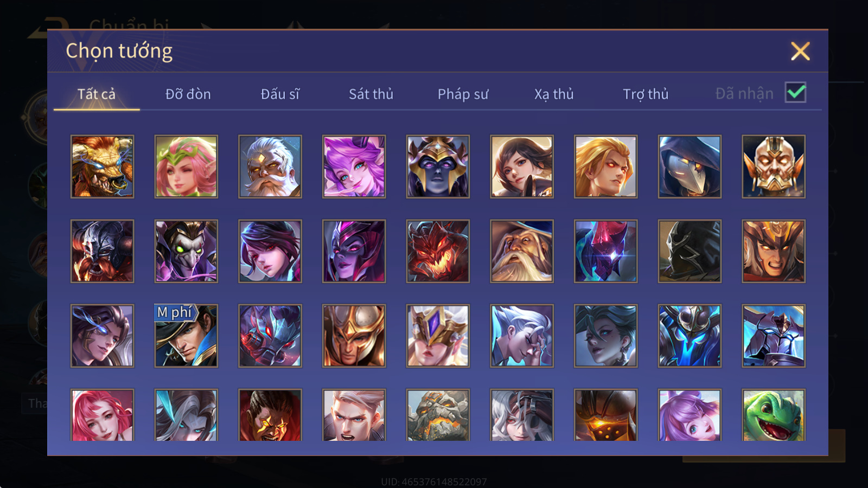Choose the golden spartan helmet hero
868x488 pixels.
pyautogui.click(x=354, y=336)
